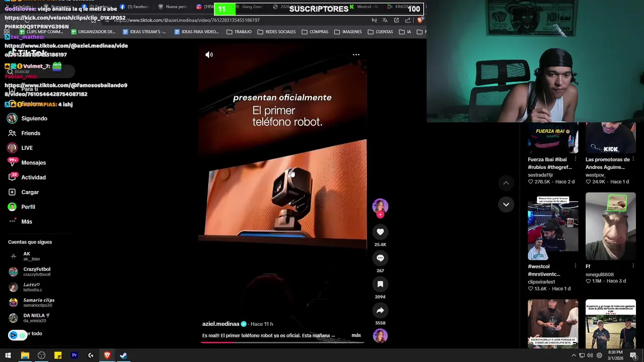Image resolution: width=644 pixels, height=362 pixels.
Task: Open the Fuerza Ibai video thumbnail
Action: tap(553, 137)
